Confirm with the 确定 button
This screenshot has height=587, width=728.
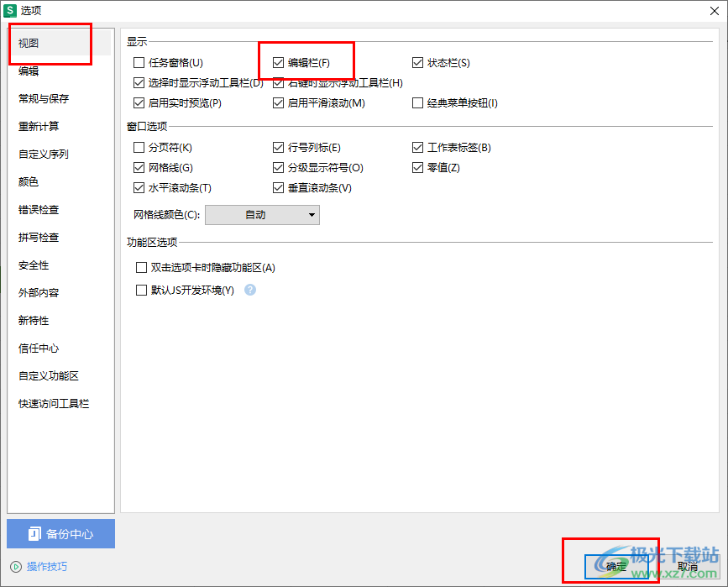[616, 567]
